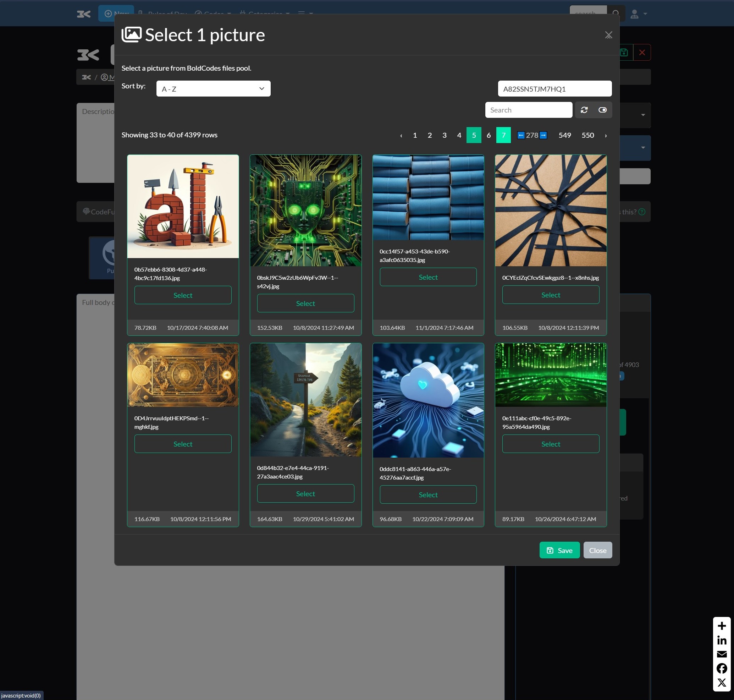Share via LinkedIn icon
The image size is (734, 700).
721,640
